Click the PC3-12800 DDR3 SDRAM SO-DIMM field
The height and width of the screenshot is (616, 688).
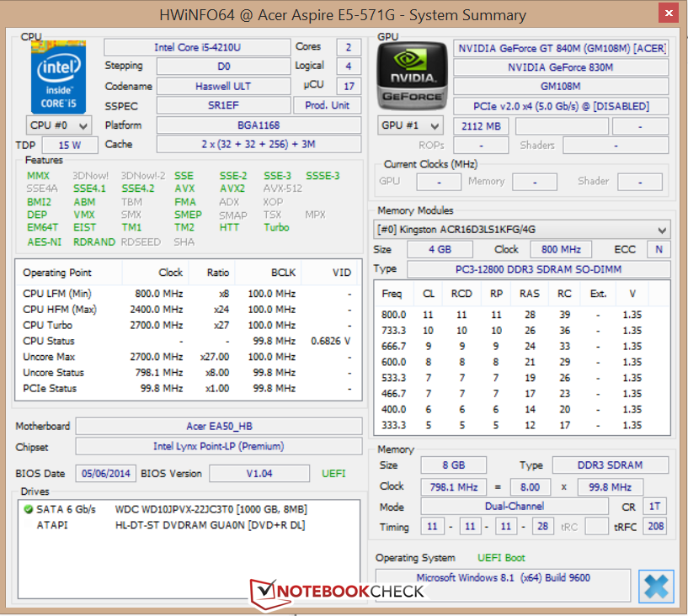[x=539, y=269]
